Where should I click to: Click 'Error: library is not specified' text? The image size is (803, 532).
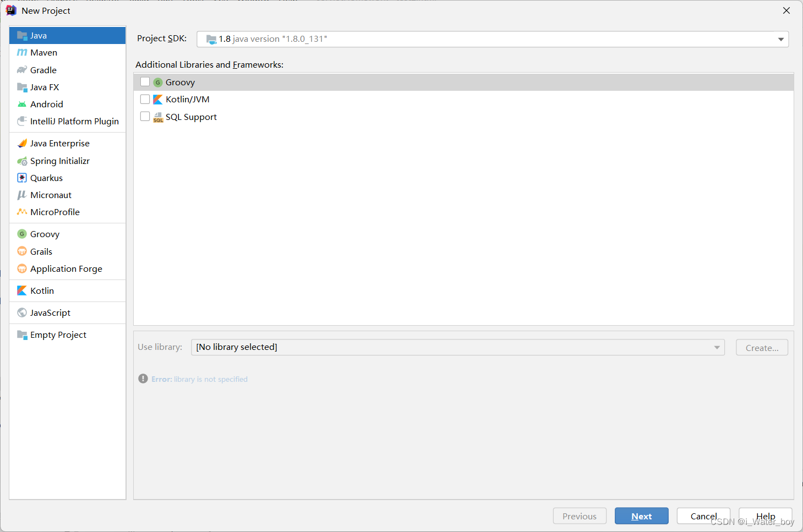(199, 379)
